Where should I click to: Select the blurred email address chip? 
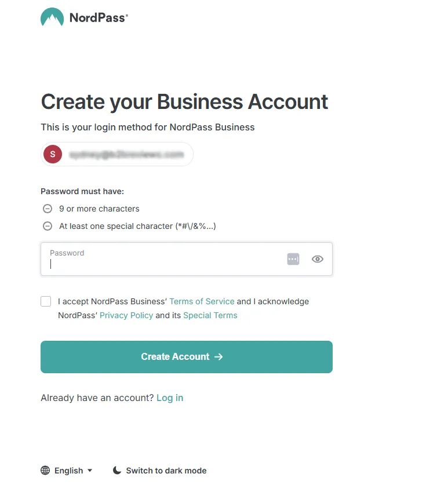126,155
